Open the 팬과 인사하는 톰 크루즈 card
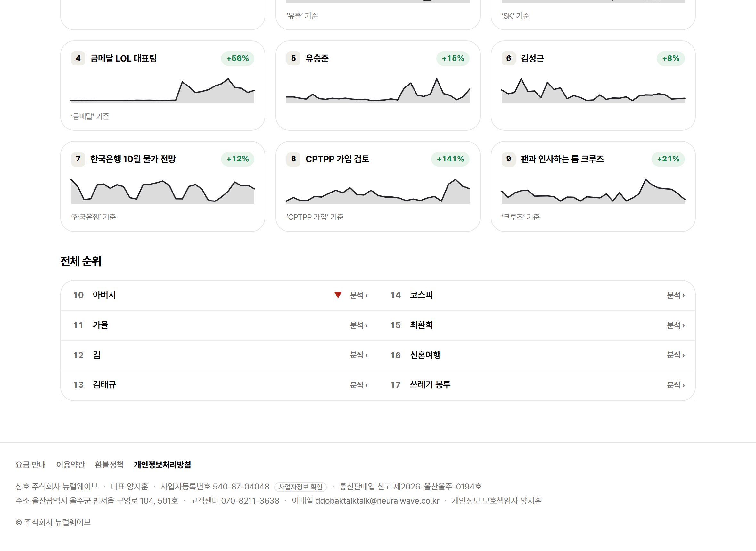The height and width of the screenshot is (551, 756). pyautogui.click(x=593, y=186)
